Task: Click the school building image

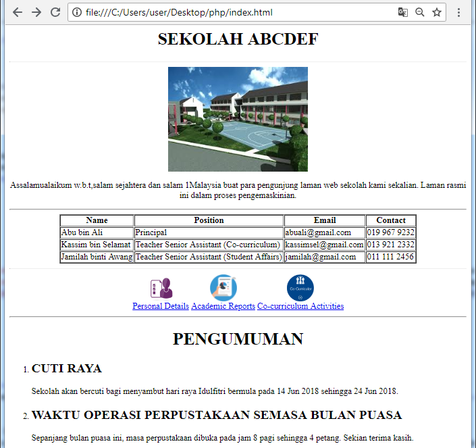Action: (x=238, y=119)
